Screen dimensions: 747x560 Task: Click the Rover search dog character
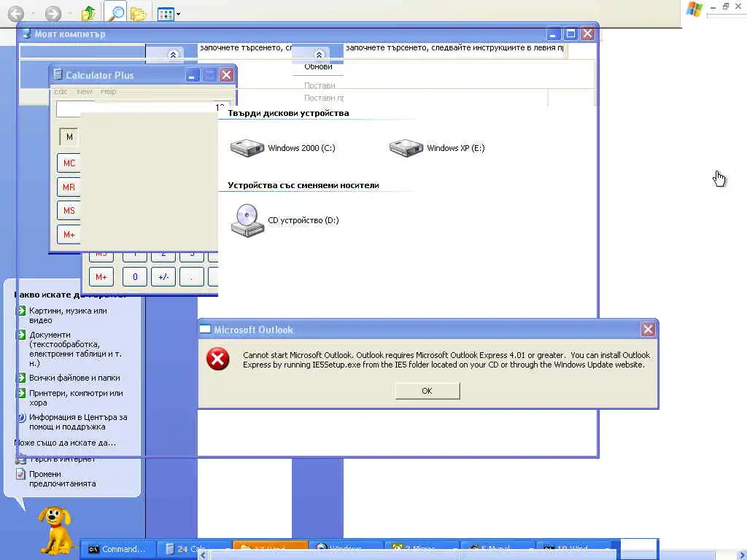[55, 529]
